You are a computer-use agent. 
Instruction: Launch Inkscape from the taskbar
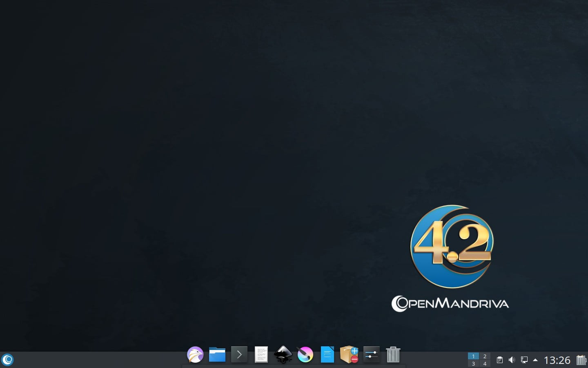(x=283, y=355)
